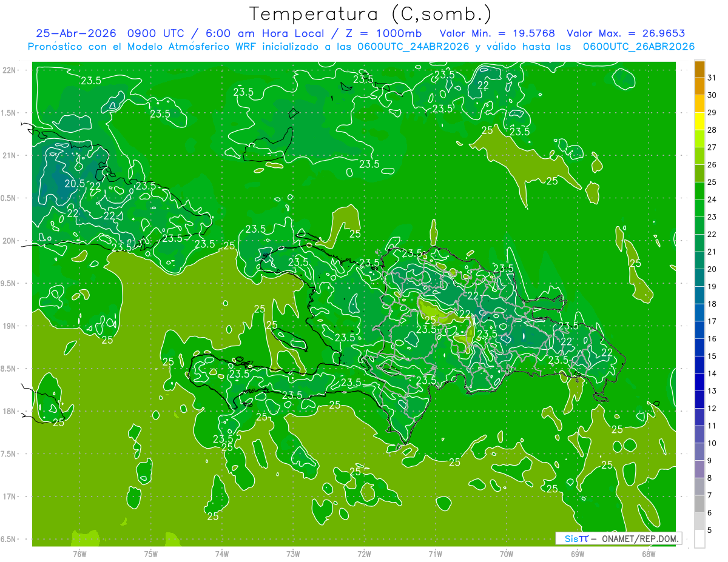Select the dark blue legend swatch between 13 and 14
Viewport: 728px width, 562px height.
(699, 383)
